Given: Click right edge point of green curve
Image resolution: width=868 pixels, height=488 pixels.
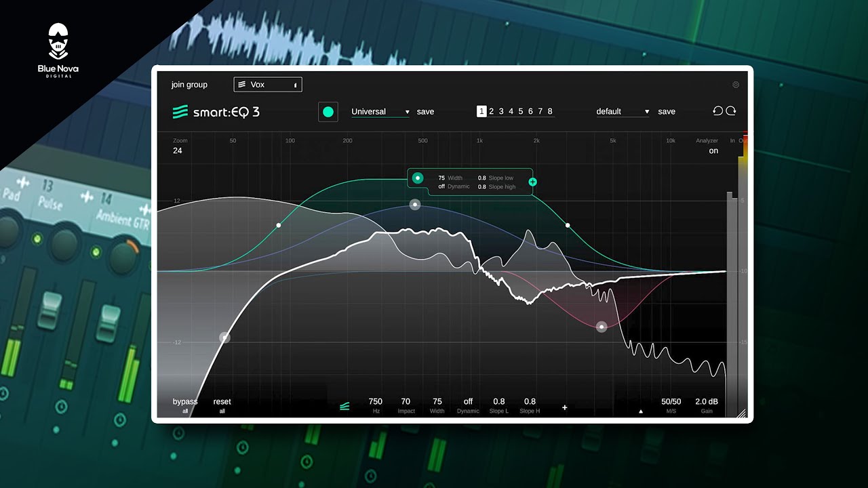Looking at the screenshot, I should click(568, 225).
